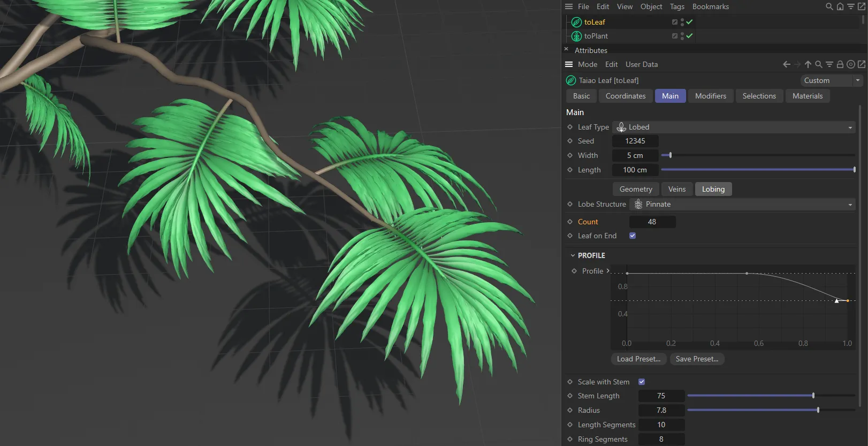The height and width of the screenshot is (446, 868).
Task: Click the toPlant object icon
Action: (x=576, y=36)
